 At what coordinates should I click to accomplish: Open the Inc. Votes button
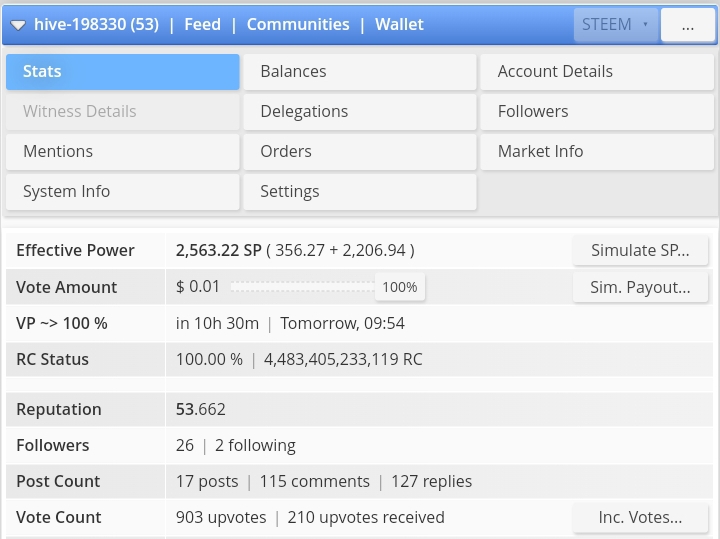640,517
